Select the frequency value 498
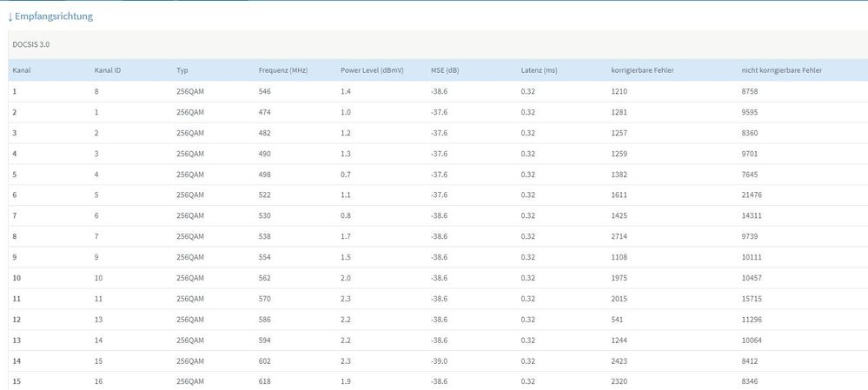The height and width of the screenshot is (390, 868). 265,175
